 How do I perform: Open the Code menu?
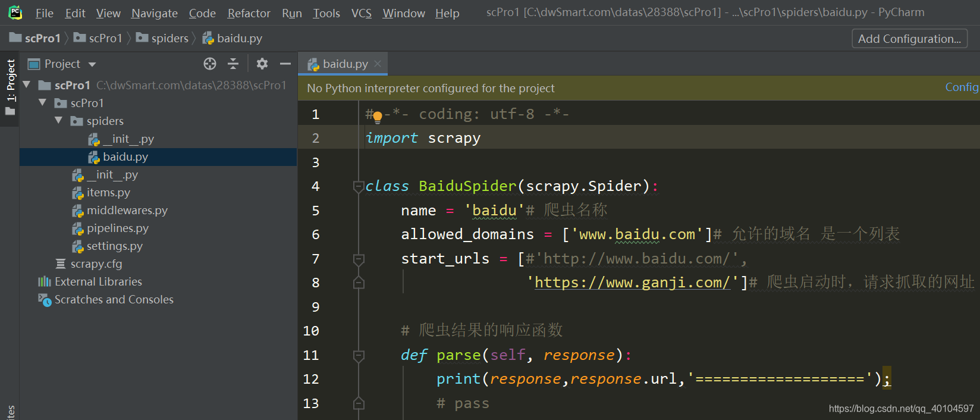click(202, 13)
